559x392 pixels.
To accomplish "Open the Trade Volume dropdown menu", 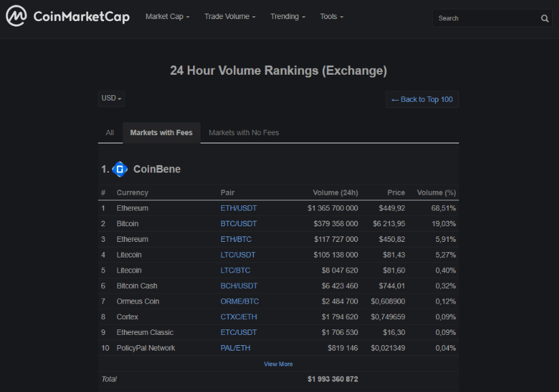I will pos(230,17).
